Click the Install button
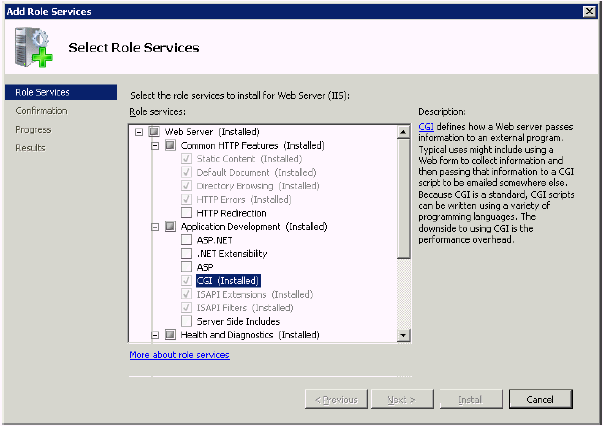The height and width of the screenshot is (426, 603). 471,399
